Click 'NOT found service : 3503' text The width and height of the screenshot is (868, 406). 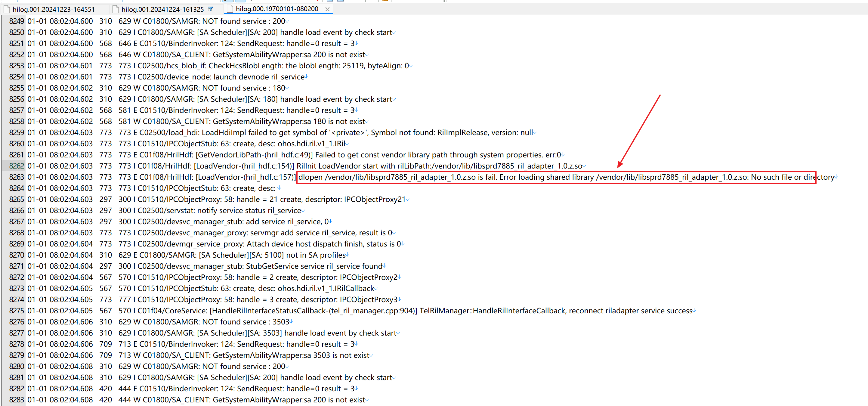[x=246, y=321]
